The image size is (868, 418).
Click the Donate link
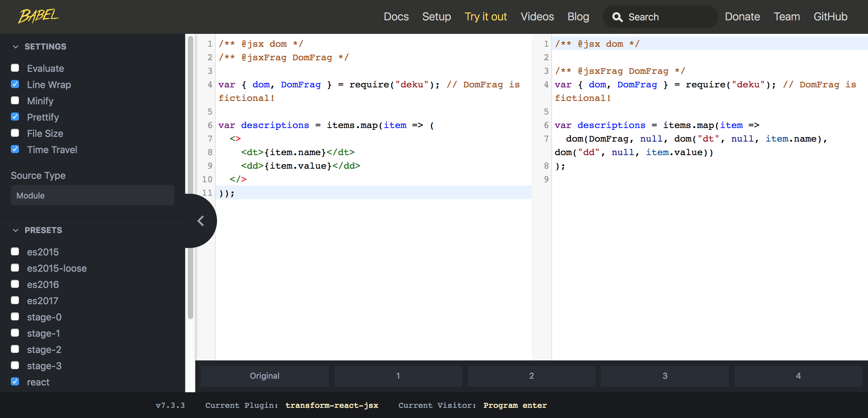[742, 17]
